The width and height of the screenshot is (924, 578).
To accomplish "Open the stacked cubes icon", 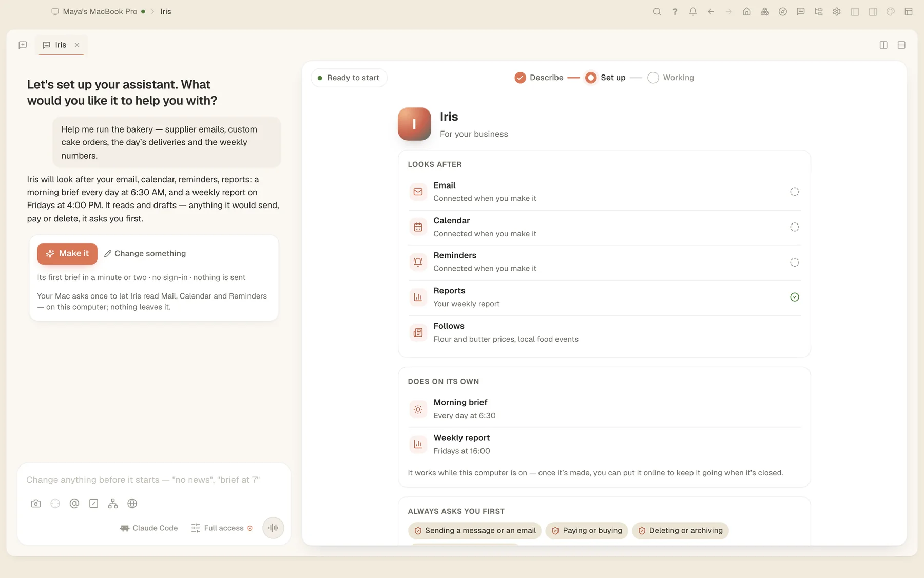I will pyautogui.click(x=764, y=12).
